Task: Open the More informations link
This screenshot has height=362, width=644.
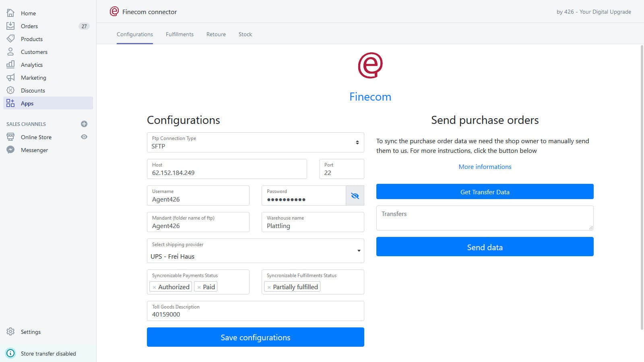Action: 485,167
